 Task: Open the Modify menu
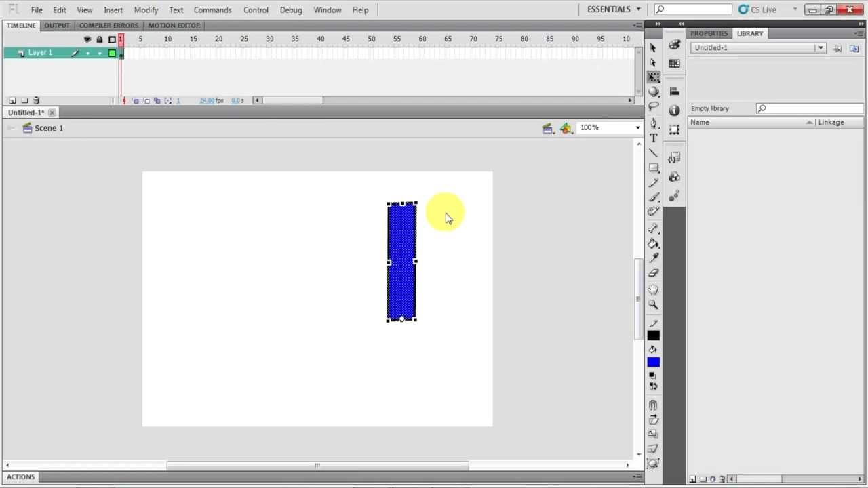[146, 9]
